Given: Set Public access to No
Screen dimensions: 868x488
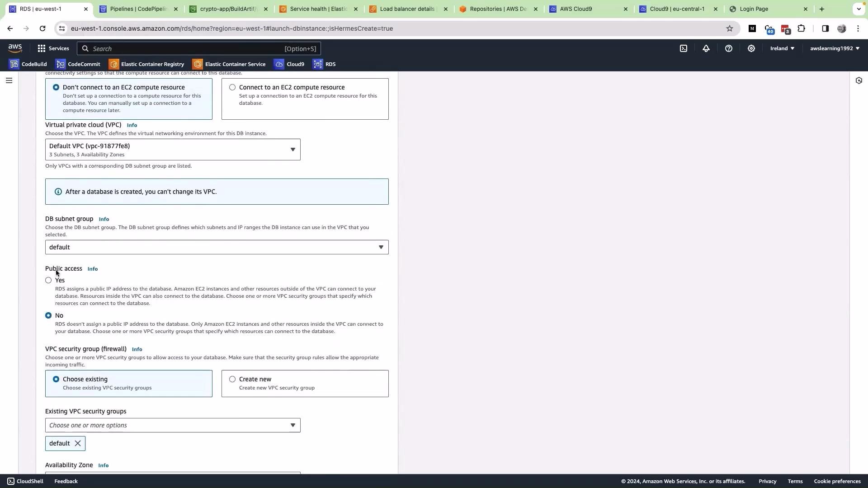Looking at the screenshot, I should click(48, 315).
